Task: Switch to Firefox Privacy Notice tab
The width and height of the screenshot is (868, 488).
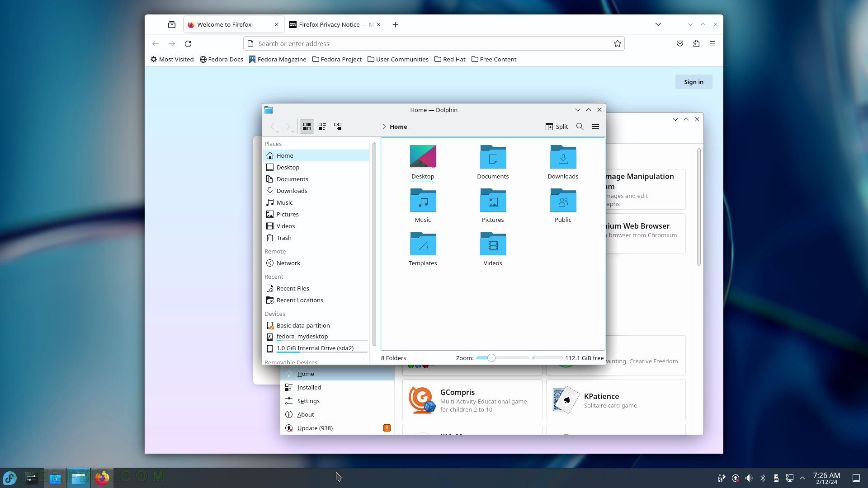Action: tap(335, 24)
